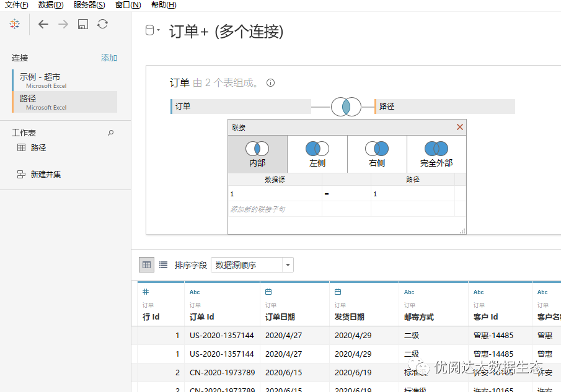Click the join dialog corner grip handle
561x392 pixels.
point(462,231)
